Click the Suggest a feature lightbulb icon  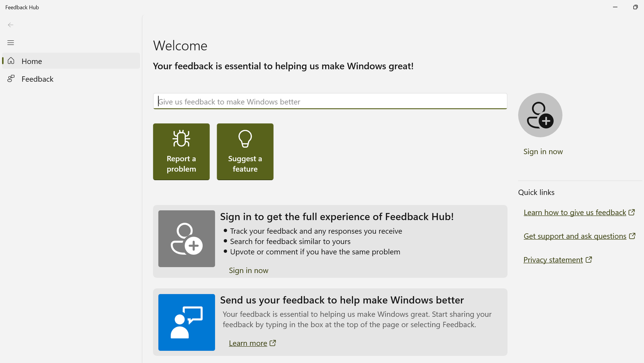[245, 139]
